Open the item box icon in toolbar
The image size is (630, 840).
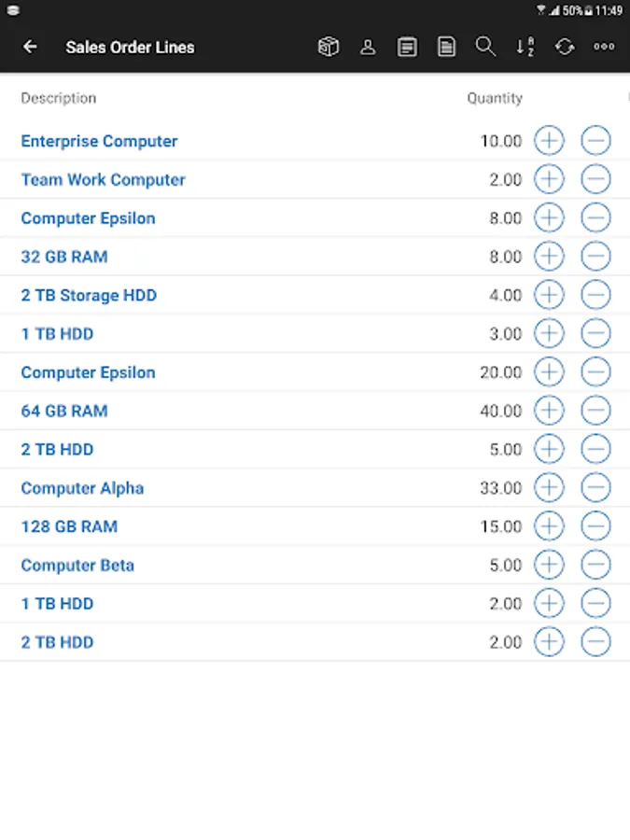coord(329,47)
